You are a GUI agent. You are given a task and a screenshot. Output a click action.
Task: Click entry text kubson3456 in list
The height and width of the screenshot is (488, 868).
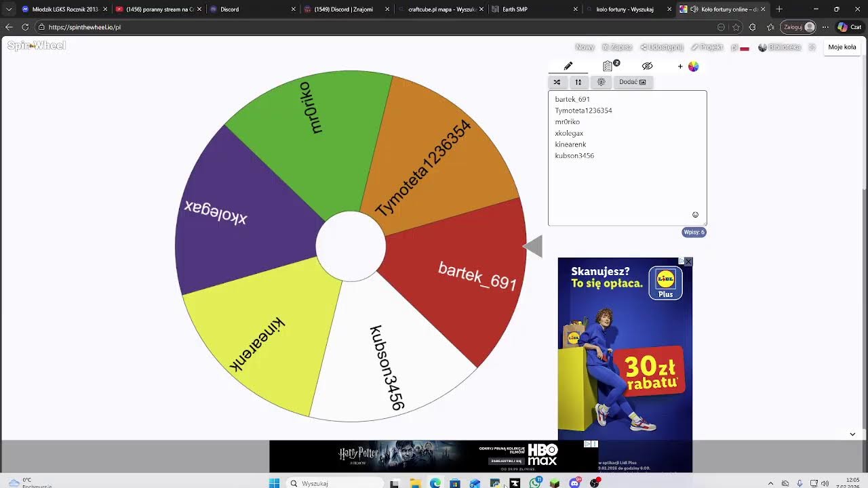click(x=574, y=156)
